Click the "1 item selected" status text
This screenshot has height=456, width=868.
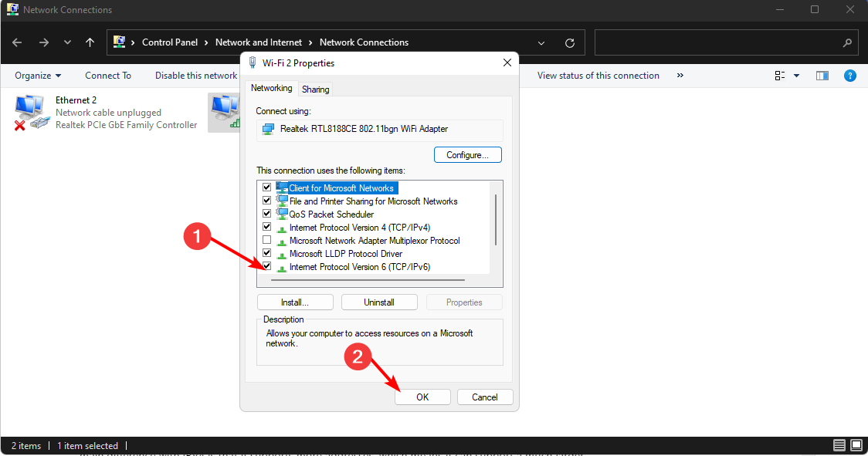click(87, 446)
